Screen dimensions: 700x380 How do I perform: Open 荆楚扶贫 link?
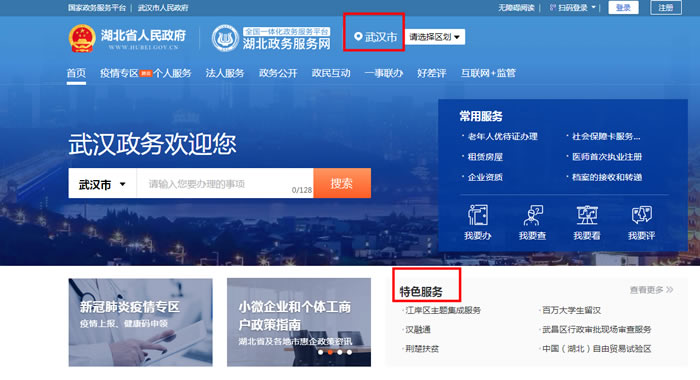pos(422,349)
